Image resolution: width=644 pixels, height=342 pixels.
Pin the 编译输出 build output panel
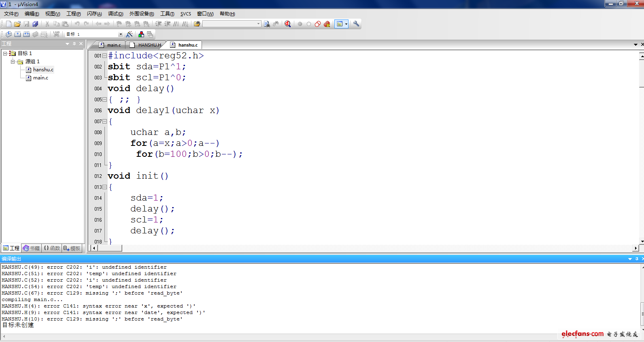637,259
